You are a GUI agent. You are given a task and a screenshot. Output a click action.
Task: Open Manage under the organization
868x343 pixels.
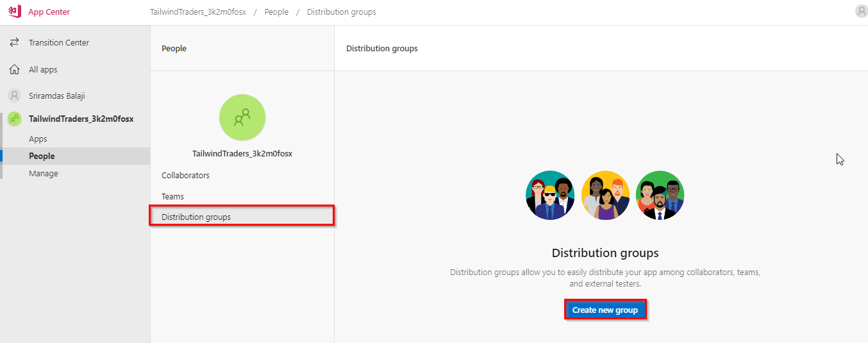pyautogui.click(x=44, y=174)
